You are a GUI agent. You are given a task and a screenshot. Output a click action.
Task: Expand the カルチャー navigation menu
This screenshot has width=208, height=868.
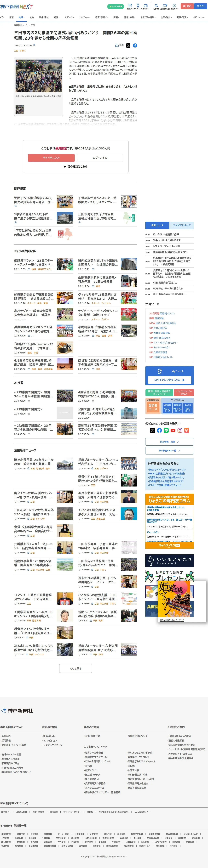point(85,17)
